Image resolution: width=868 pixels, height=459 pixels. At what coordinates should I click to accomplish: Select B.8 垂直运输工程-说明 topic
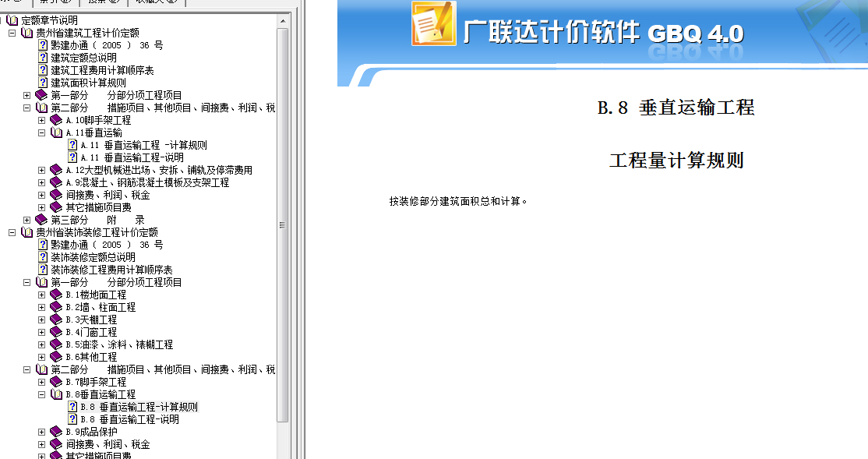pos(129,419)
